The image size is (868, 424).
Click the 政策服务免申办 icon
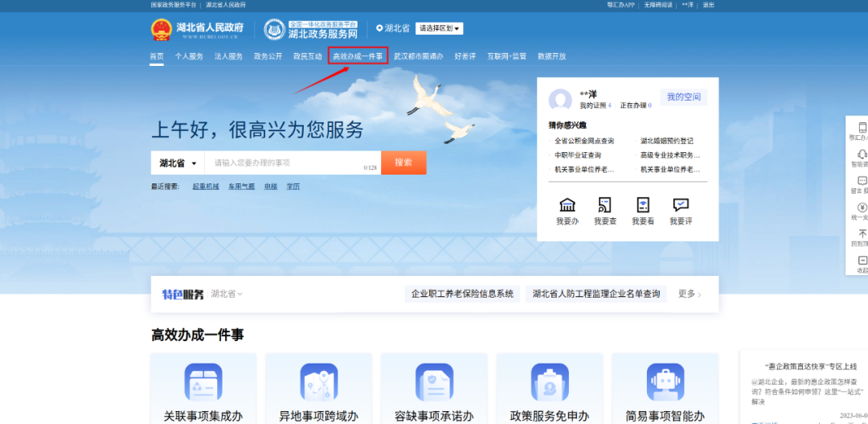coord(550,382)
